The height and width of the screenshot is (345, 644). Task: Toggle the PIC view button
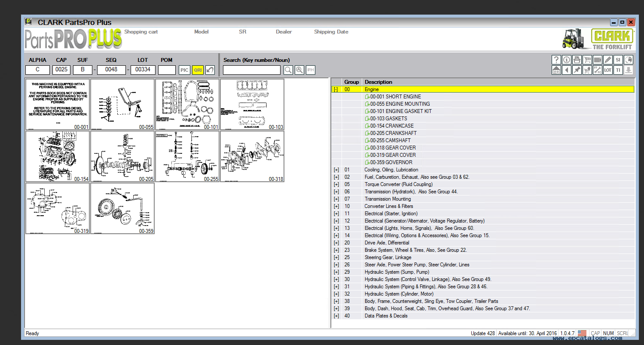[184, 70]
